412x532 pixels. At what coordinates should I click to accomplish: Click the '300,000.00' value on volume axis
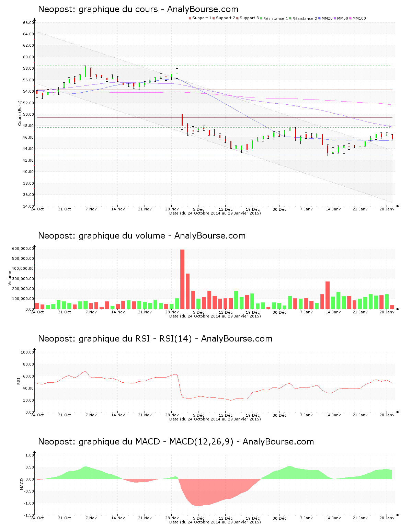tap(23, 279)
